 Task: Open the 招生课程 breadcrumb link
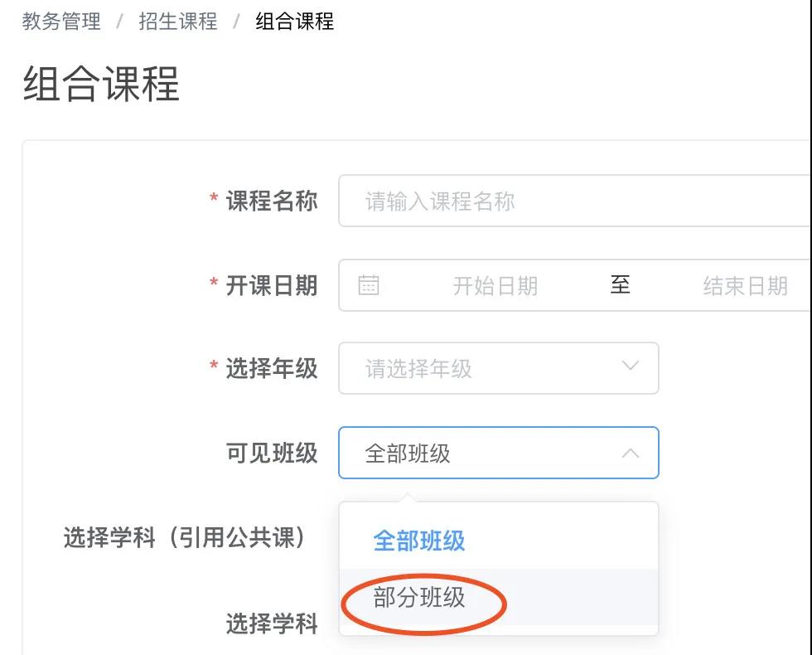tap(178, 22)
